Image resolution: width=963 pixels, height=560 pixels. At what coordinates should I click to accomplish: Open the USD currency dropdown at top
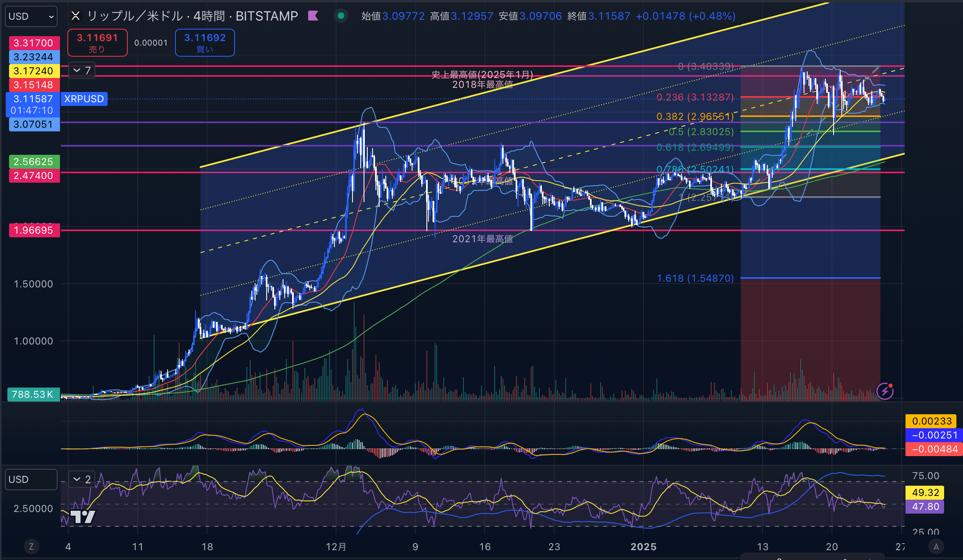point(31,16)
